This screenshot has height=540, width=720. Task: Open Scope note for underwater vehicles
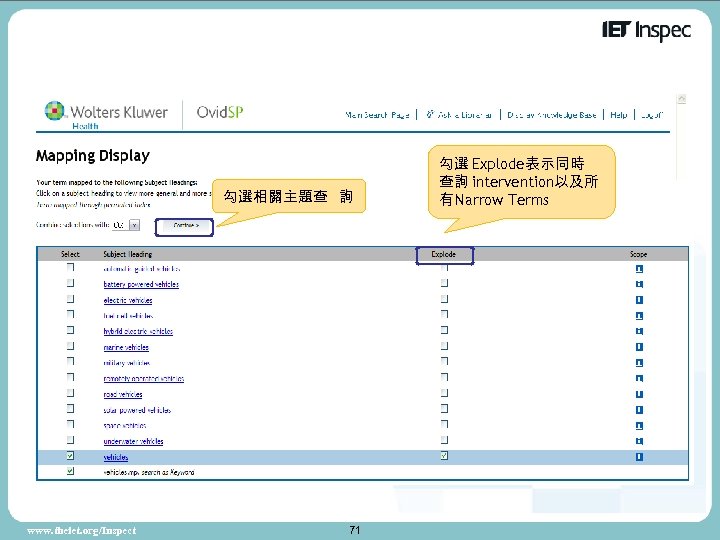click(639, 441)
